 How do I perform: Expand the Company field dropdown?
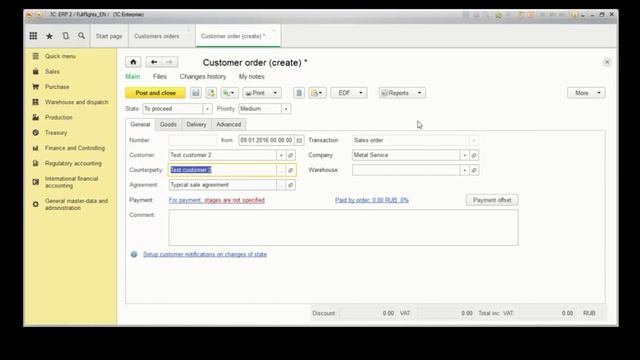click(464, 156)
